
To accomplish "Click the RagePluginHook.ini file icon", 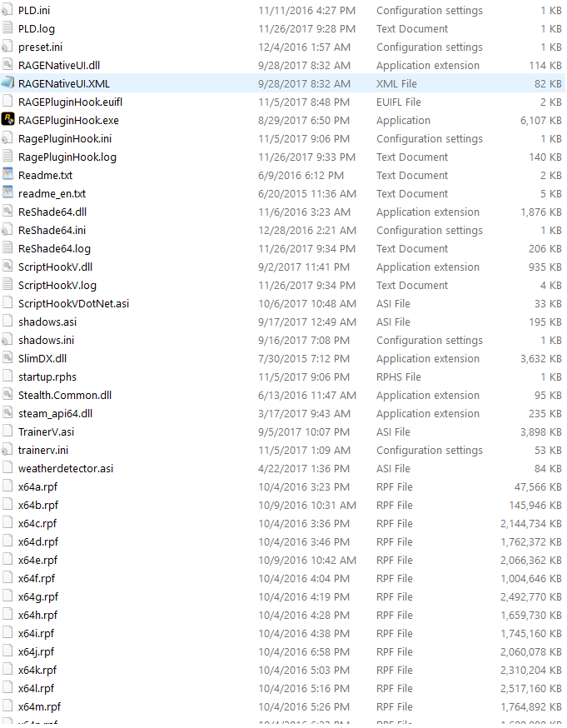I will tap(7, 138).
